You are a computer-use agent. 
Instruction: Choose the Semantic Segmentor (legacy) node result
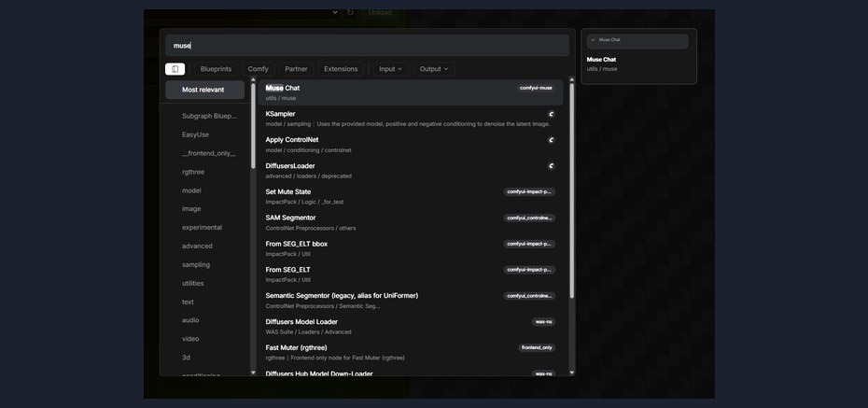tap(411, 300)
